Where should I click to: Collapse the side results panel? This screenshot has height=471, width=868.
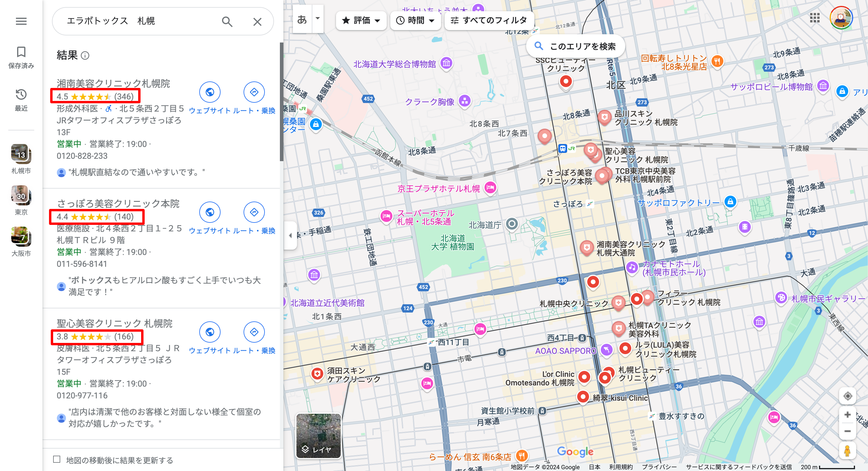click(x=290, y=235)
